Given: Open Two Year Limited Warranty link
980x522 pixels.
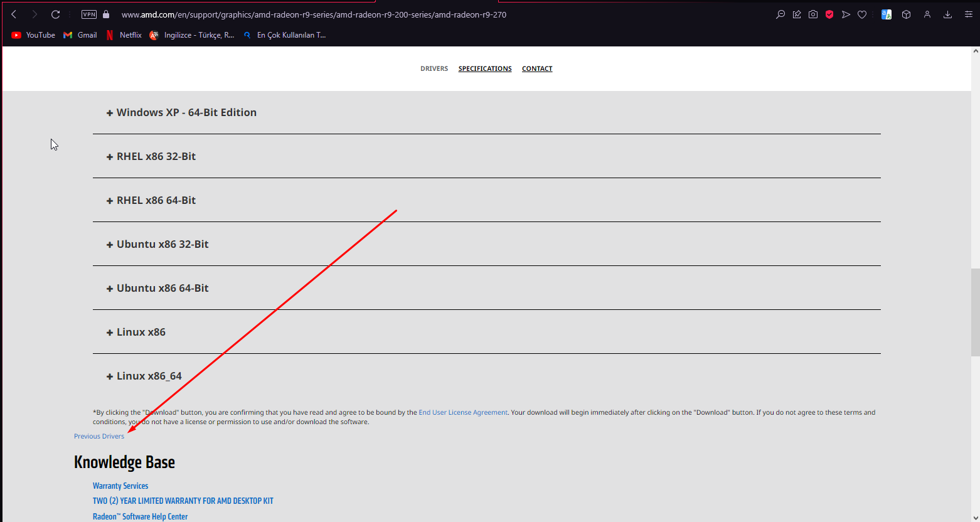Looking at the screenshot, I should pos(183,501).
